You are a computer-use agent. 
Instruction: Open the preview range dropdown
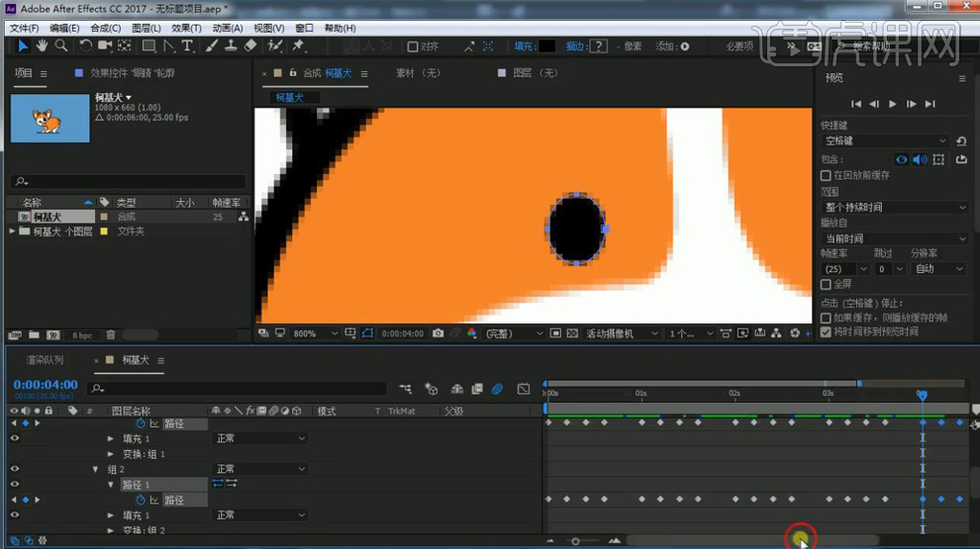click(x=895, y=208)
